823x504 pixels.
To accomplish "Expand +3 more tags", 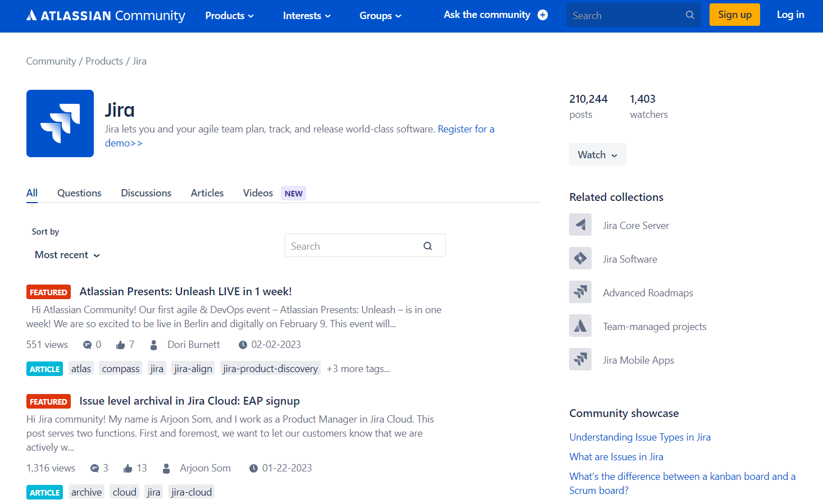I will pyautogui.click(x=358, y=369).
